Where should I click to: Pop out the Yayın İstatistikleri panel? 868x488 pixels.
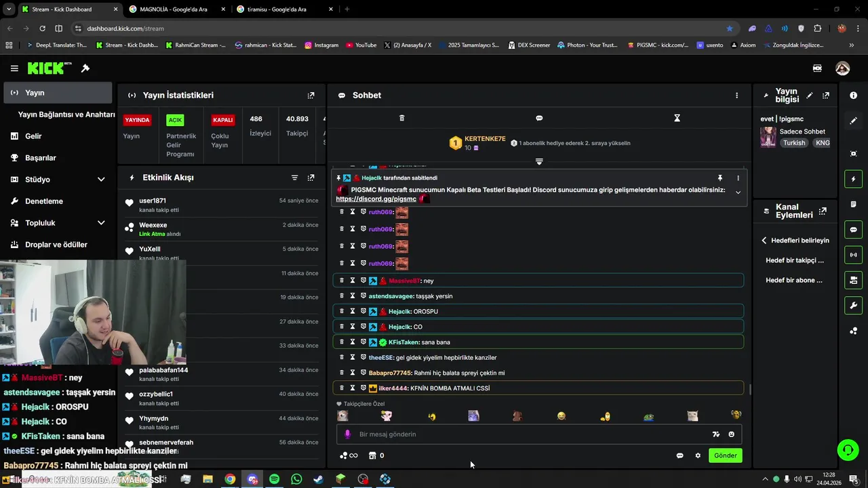coord(311,96)
